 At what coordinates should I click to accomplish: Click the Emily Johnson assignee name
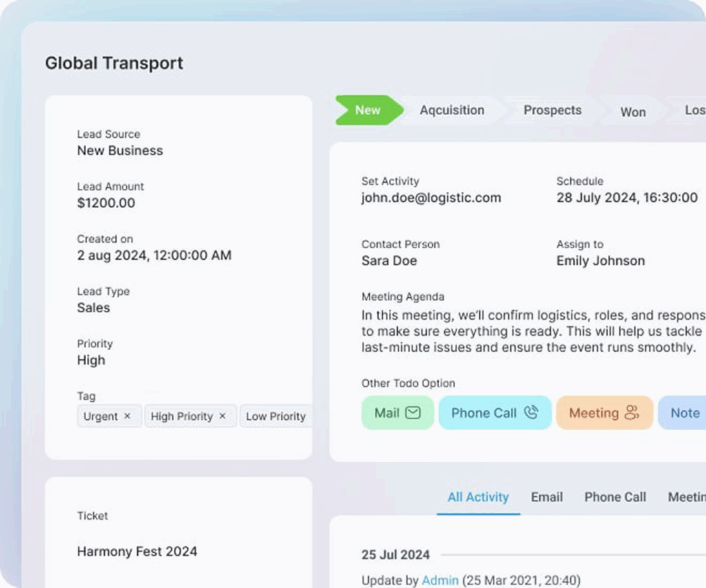(601, 261)
